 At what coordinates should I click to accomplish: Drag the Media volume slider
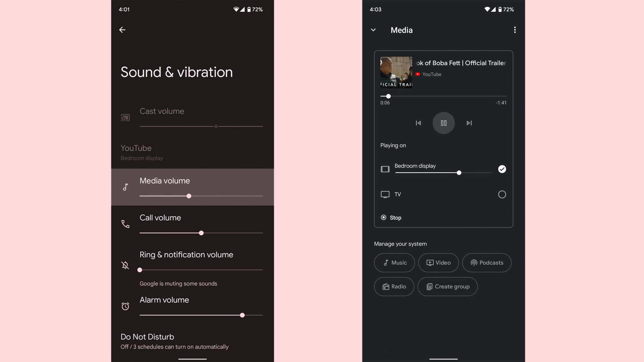tap(189, 196)
